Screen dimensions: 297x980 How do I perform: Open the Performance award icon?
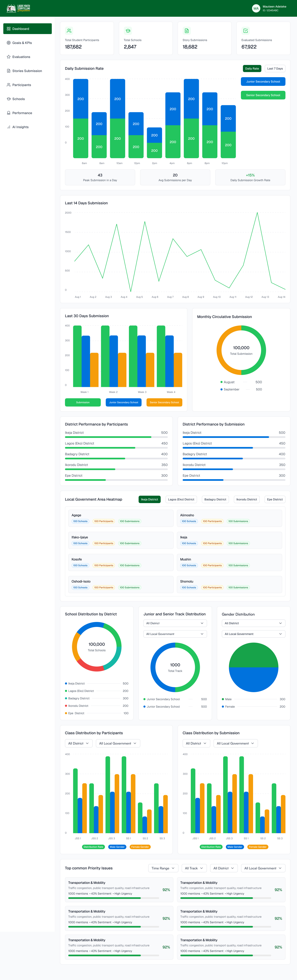[8, 113]
